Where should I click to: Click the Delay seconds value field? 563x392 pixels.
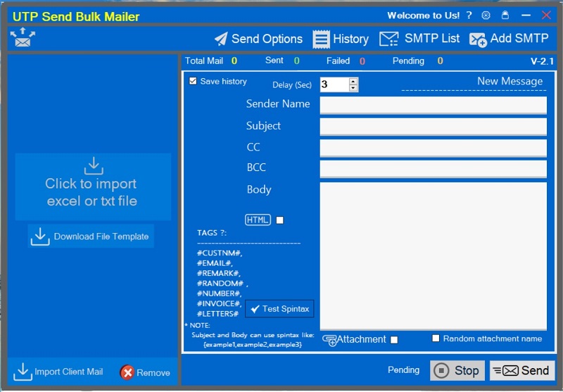[x=334, y=84]
